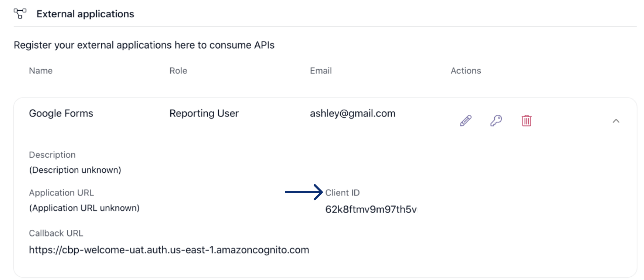Click the External applications section icon
The width and height of the screenshot is (644, 280).
20,14
